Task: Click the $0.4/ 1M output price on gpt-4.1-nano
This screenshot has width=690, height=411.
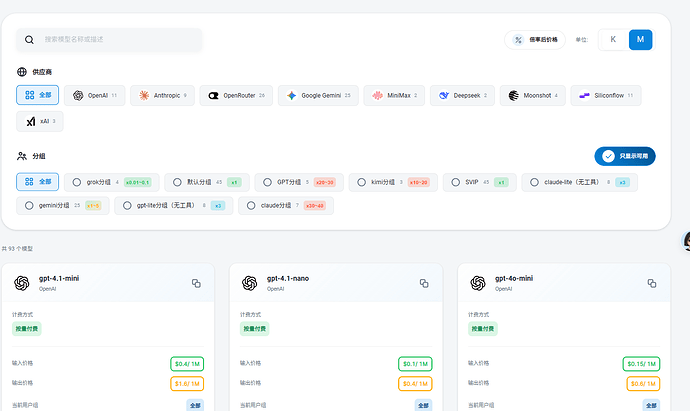Action: click(415, 384)
